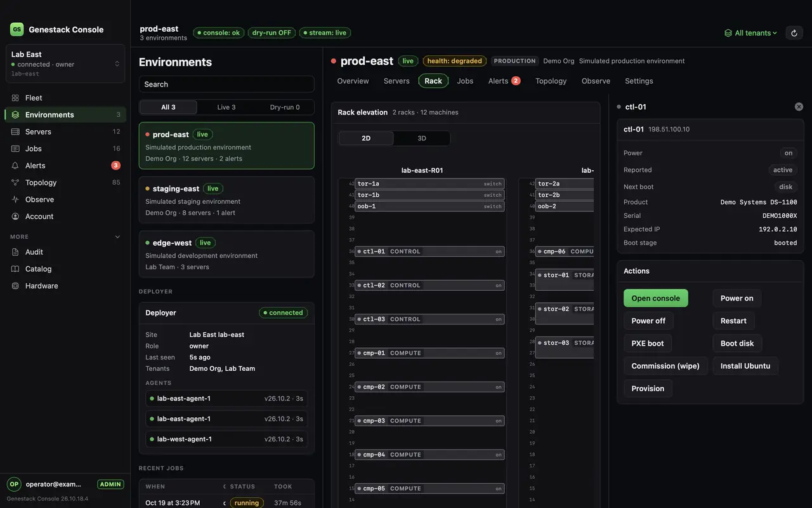Click Commission (wipe) button
This screenshot has width=812, height=508.
click(x=665, y=366)
